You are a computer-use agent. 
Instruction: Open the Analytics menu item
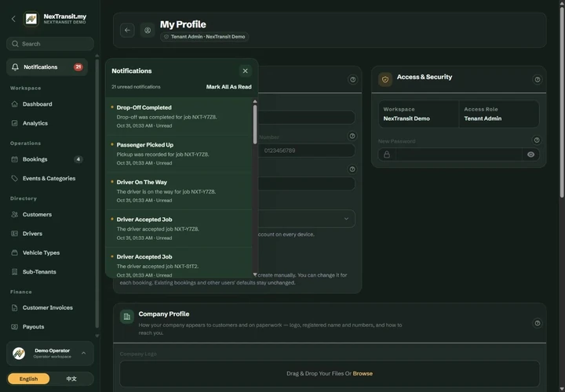(x=47, y=123)
